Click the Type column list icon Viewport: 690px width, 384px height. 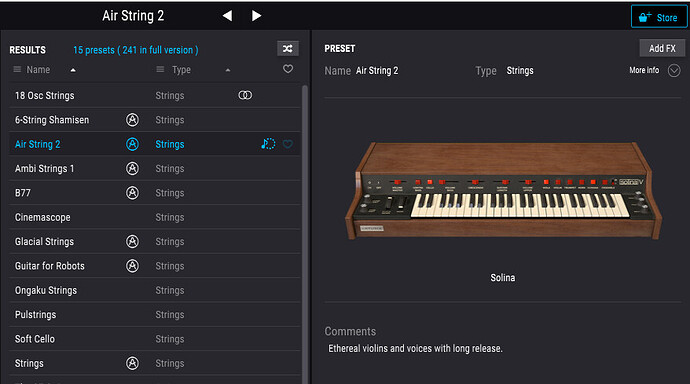pos(160,69)
